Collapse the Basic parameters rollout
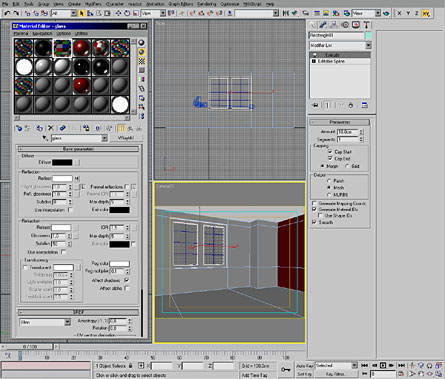This screenshot has width=445, height=379. click(78, 149)
